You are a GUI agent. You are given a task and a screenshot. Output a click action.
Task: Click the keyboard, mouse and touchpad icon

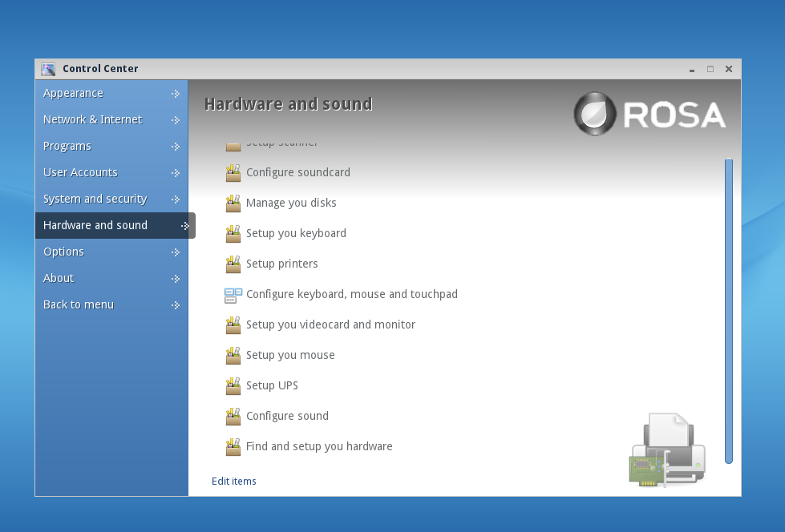coord(233,295)
